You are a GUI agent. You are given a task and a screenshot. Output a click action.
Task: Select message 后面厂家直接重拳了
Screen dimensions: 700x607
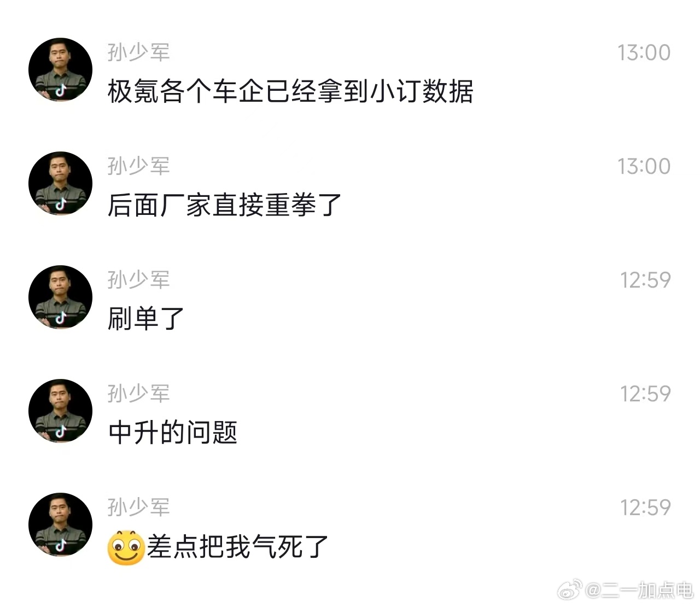(x=225, y=206)
